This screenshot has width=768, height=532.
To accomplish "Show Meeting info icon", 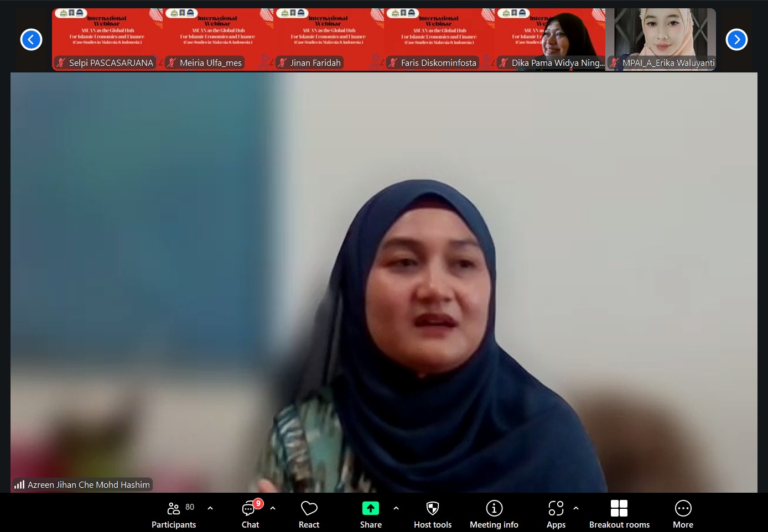I will pos(494,508).
